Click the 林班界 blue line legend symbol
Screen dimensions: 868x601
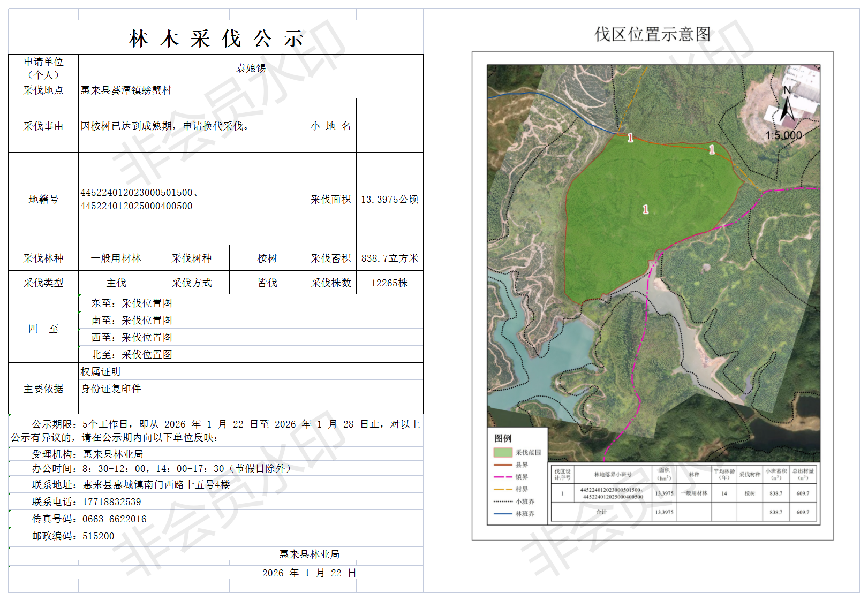(x=502, y=514)
